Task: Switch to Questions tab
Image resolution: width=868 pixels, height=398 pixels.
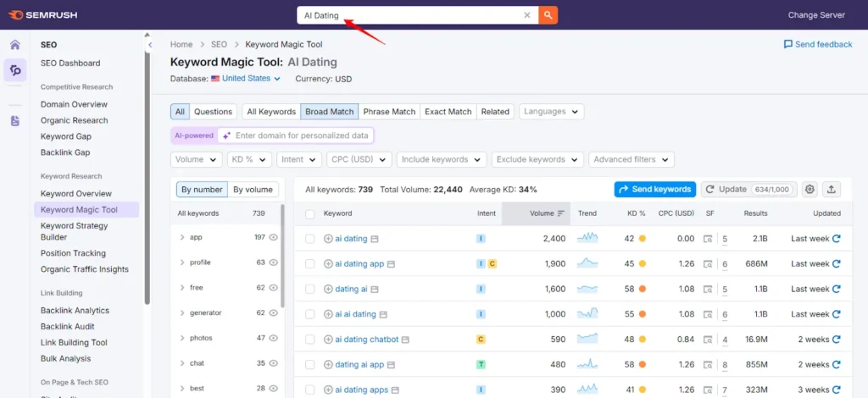Action: [213, 112]
